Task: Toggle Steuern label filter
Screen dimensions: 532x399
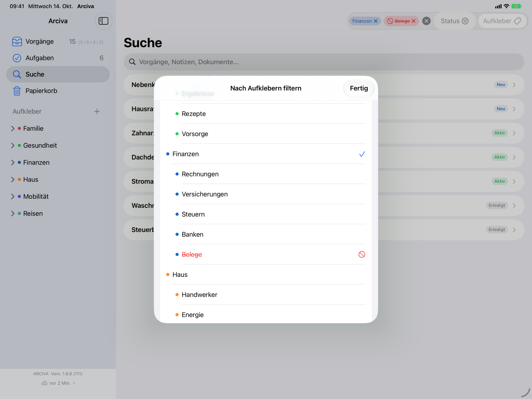Action: [266, 214]
